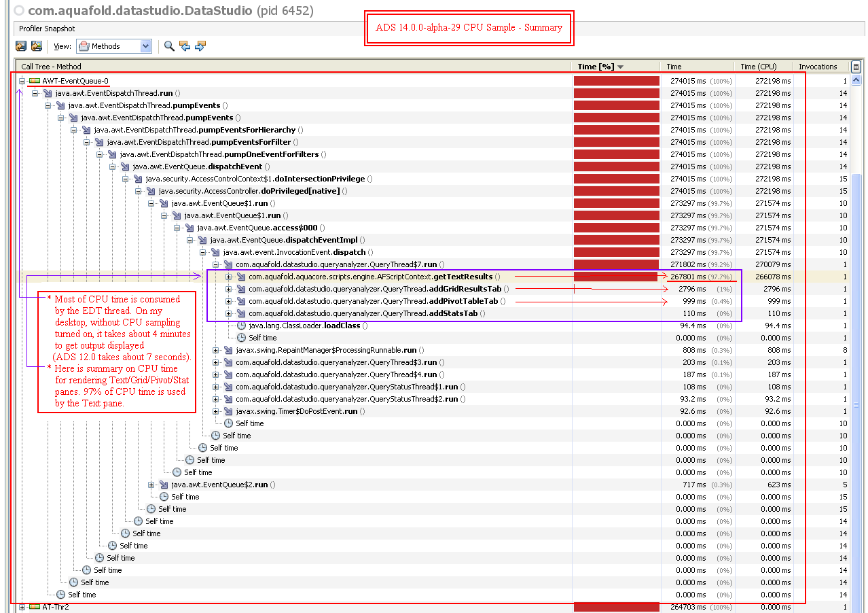Screen dimensions: 868x613
Task: Open the View Methods dropdown
Action: (114, 46)
